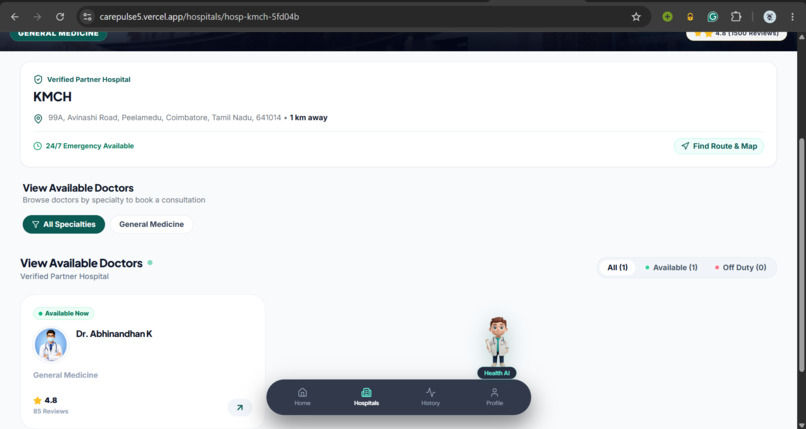
Task: Open Dr. Abhinandhan K's name
Action: tap(114, 334)
